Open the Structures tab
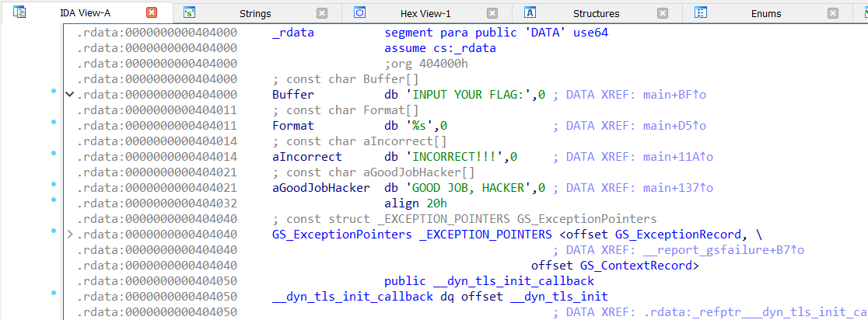The height and width of the screenshot is (320, 868). (597, 13)
